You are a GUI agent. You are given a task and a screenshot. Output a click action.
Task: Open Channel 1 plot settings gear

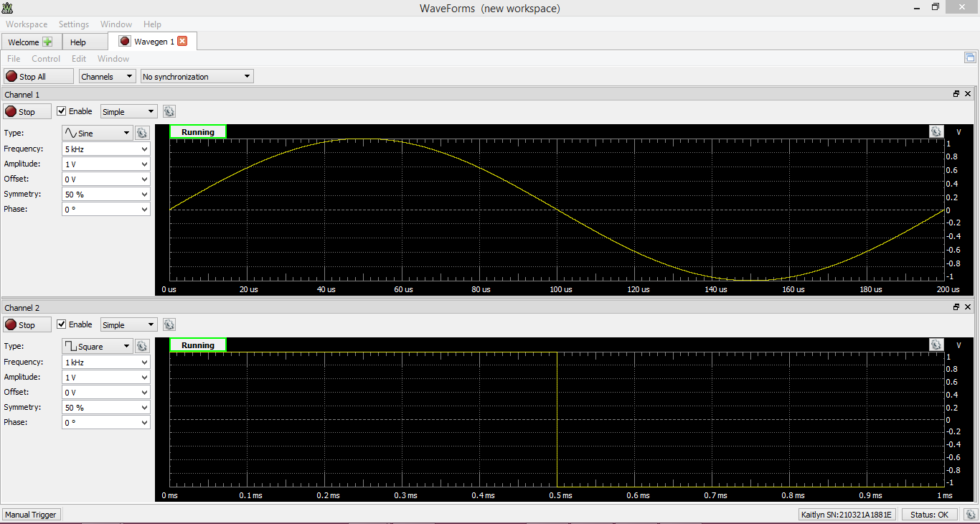click(x=936, y=131)
